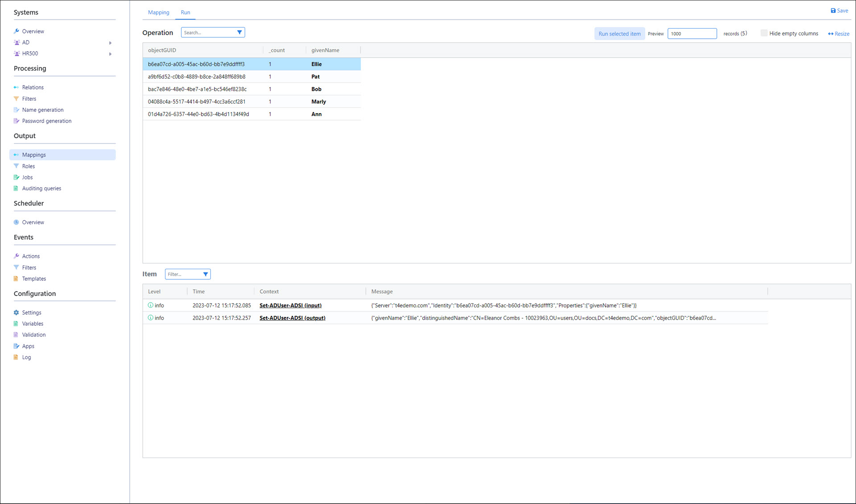This screenshot has width=856, height=504.
Task: Click the Preview records input field
Action: [691, 33]
